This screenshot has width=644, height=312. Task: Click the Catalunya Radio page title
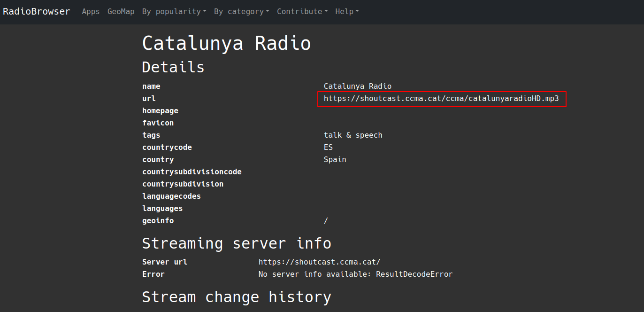tap(226, 43)
